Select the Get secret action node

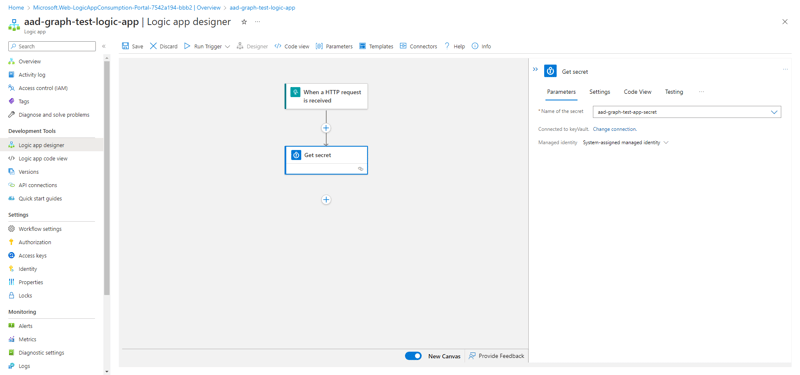click(x=326, y=161)
